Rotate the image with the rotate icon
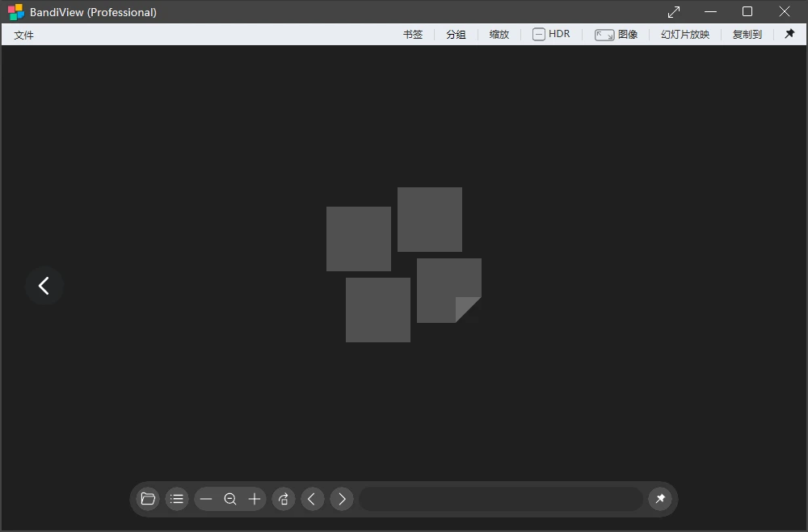 tap(284, 499)
